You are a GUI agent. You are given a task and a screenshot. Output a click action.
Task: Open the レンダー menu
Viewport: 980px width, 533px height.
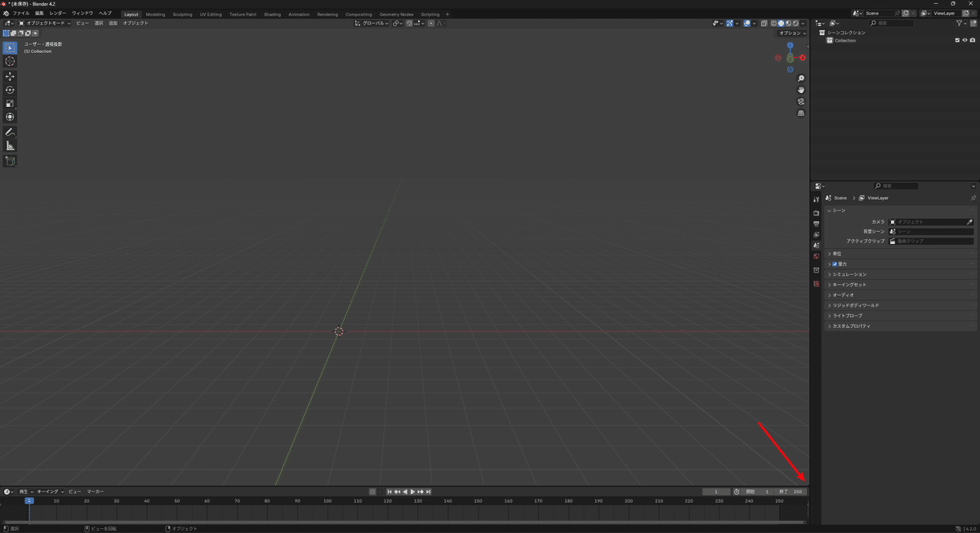[58, 14]
